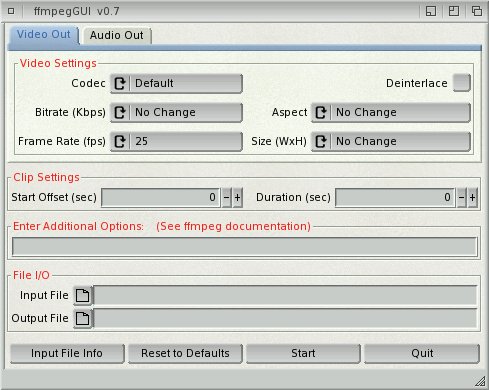Image resolution: width=489 pixels, height=390 pixels.
Task: Switch to the Audio Out tab
Action: click(117, 35)
